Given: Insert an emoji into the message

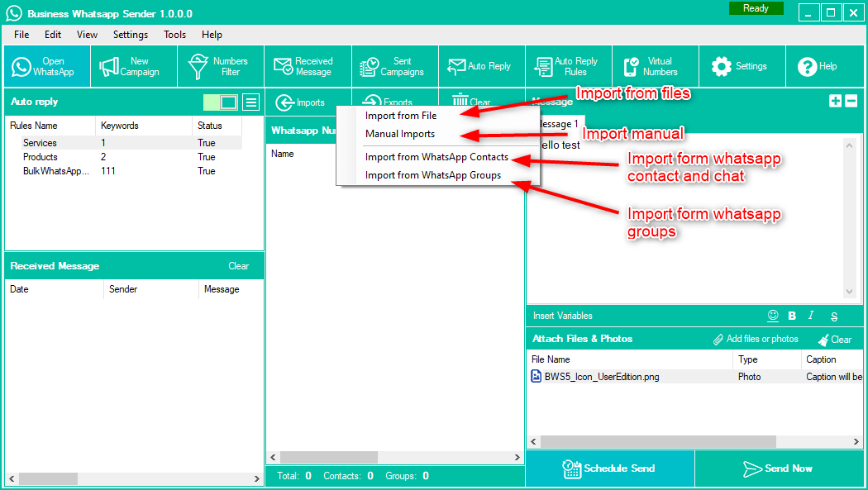Looking at the screenshot, I should point(773,316).
